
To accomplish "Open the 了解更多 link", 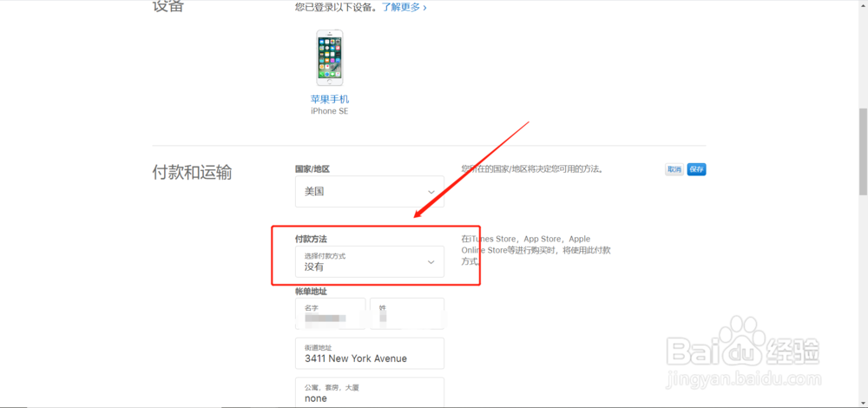I will tap(404, 8).
